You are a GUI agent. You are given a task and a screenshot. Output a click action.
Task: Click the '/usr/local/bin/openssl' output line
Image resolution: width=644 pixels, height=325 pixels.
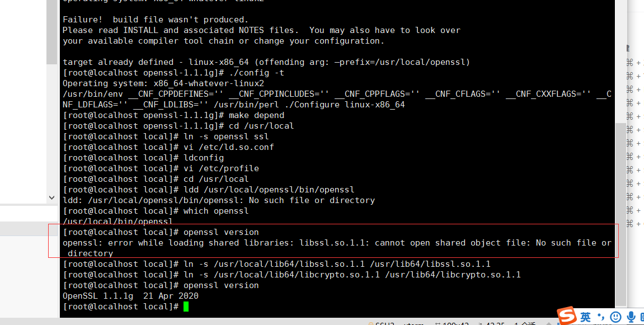[117, 222]
